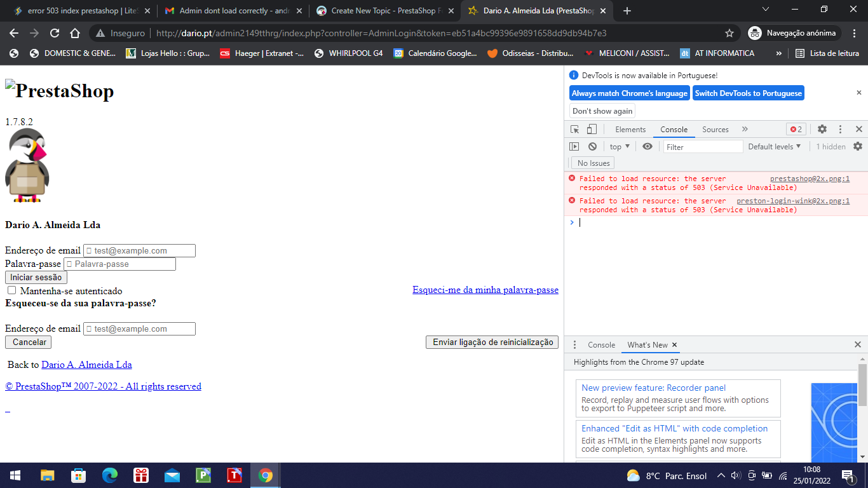This screenshot has width=868, height=488.
Task: Close the What's New drawer tab
Action: click(675, 344)
